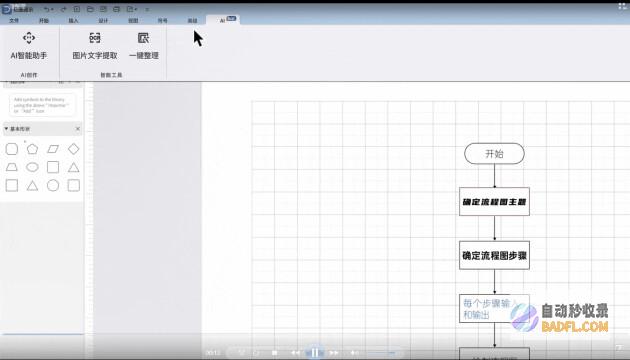Image resolution: width=630 pixels, height=360 pixels.
Task: Select the 每个步骤输入和输出 flowchart box
Action: point(494,309)
